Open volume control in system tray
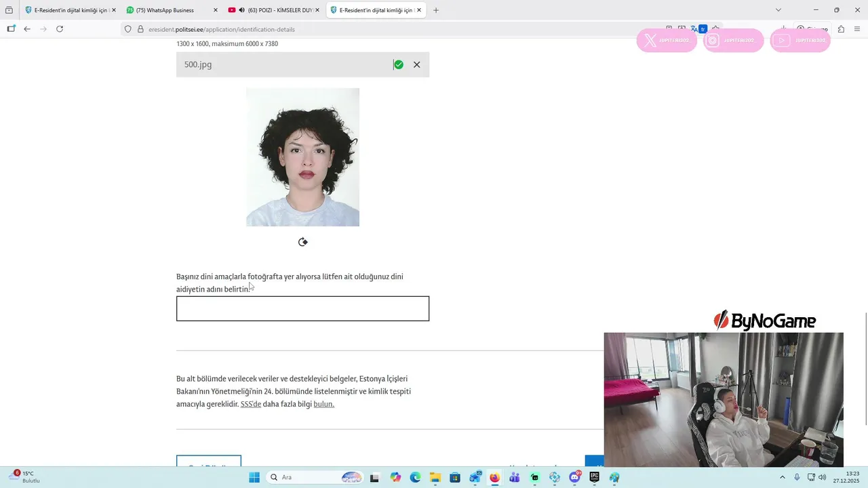The image size is (868, 488). tap(823, 477)
